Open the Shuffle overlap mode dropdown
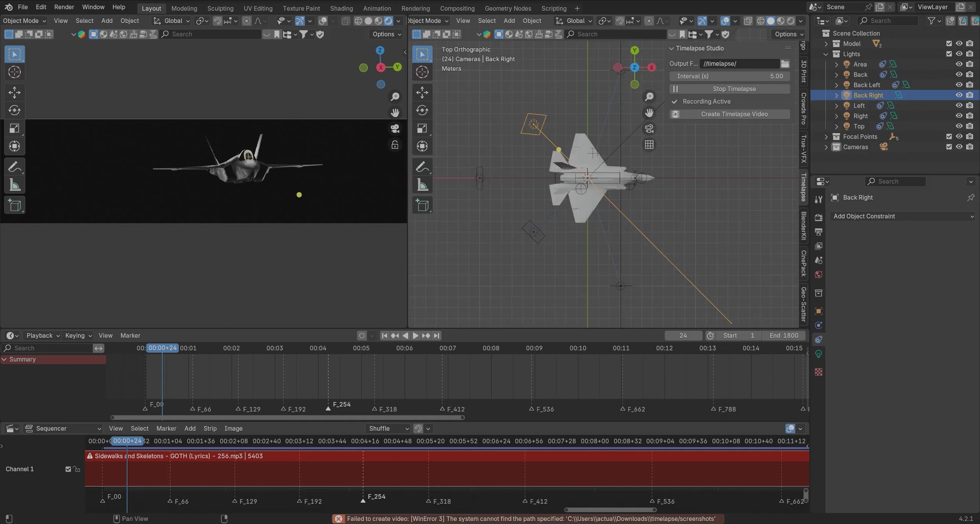980x524 pixels. click(388, 428)
